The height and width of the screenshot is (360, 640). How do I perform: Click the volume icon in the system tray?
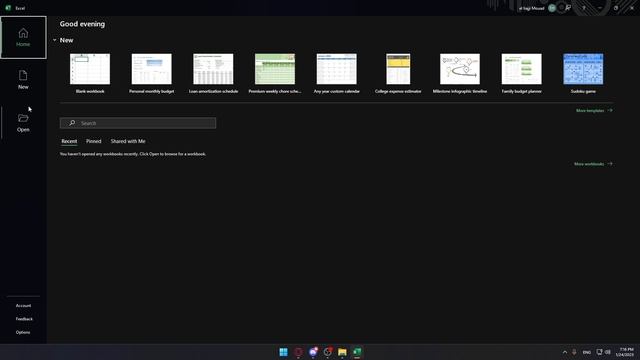[x=608, y=352]
